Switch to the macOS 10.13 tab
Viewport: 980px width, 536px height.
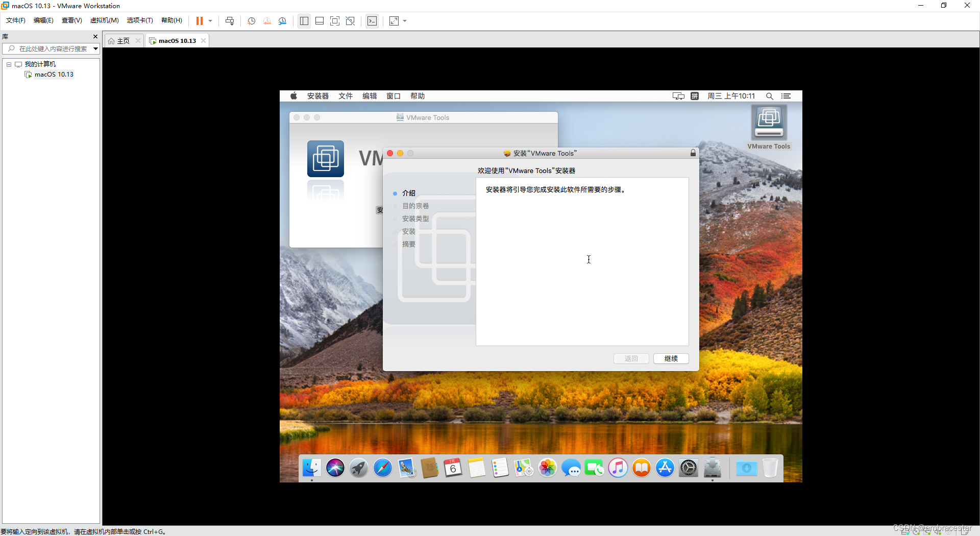(x=177, y=41)
